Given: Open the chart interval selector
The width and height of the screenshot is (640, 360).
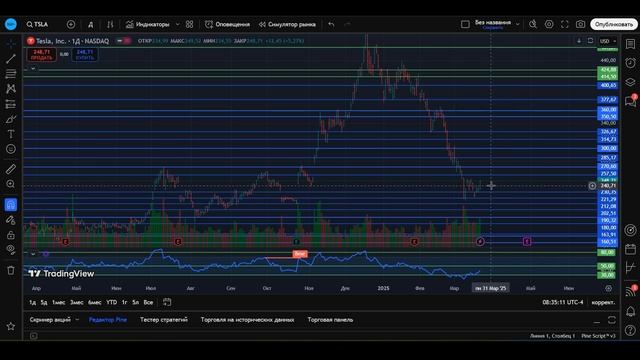Looking at the screenshot, I should (x=91, y=24).
